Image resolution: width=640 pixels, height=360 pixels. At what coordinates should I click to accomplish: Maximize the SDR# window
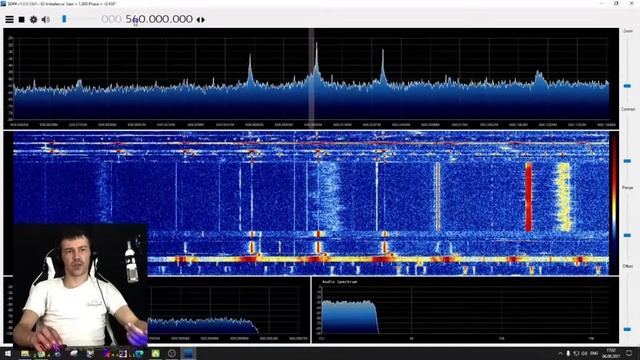[616, 3]
